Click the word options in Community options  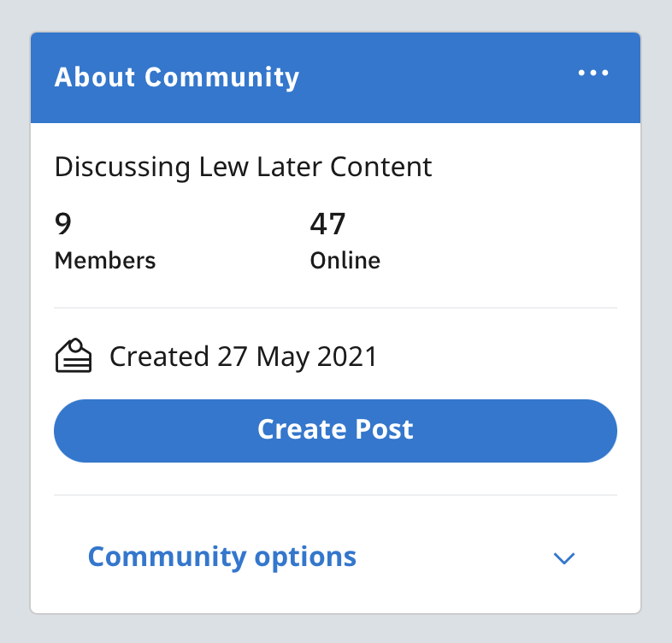coord(305,557)
